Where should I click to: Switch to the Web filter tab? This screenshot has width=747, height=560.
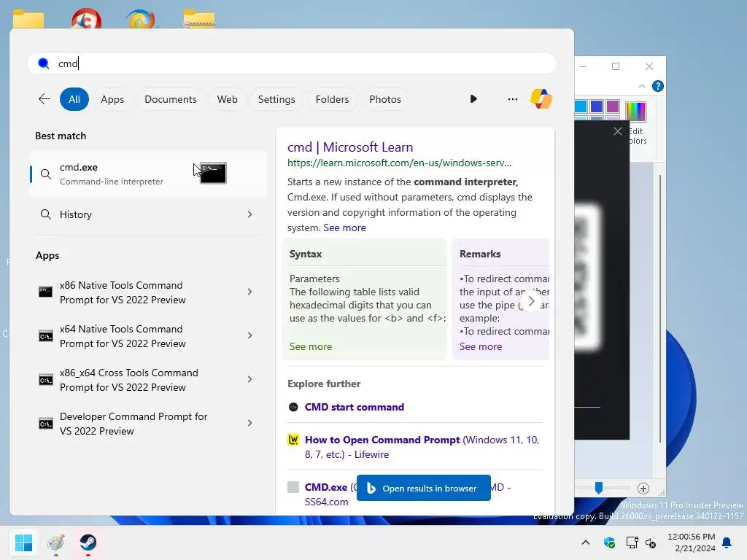click(228, 99)
